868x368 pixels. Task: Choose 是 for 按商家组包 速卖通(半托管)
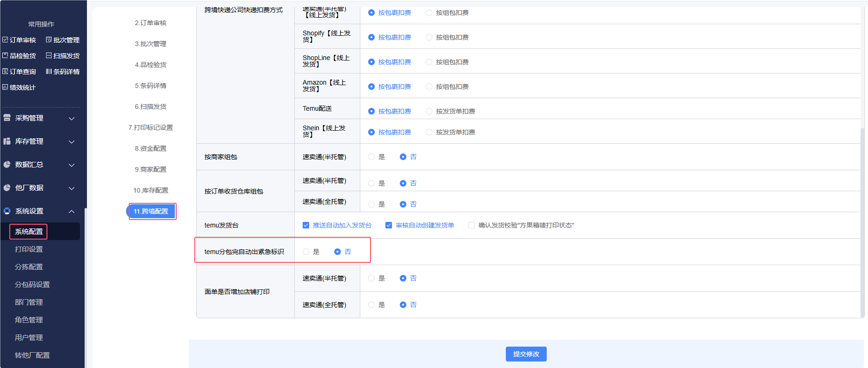pos(371,157)
